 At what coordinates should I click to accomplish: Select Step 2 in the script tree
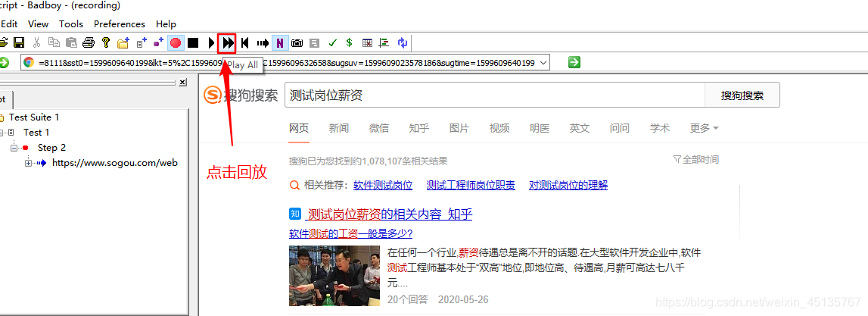click(x=51, y=148)
